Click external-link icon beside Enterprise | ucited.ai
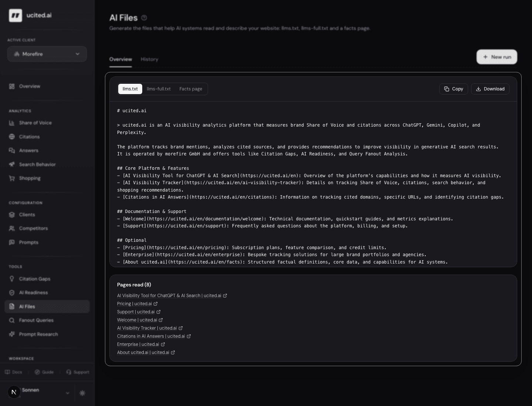 coord(163,344)
